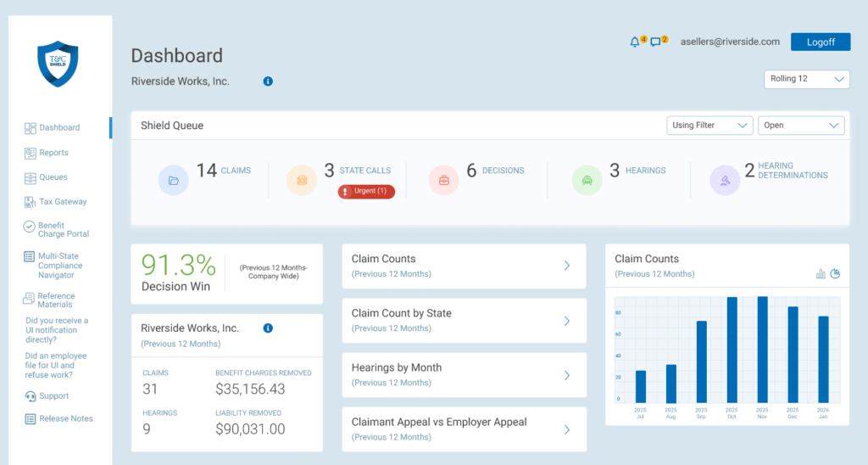Click the Hearing Determinations gavel icon

pos(725,180)
